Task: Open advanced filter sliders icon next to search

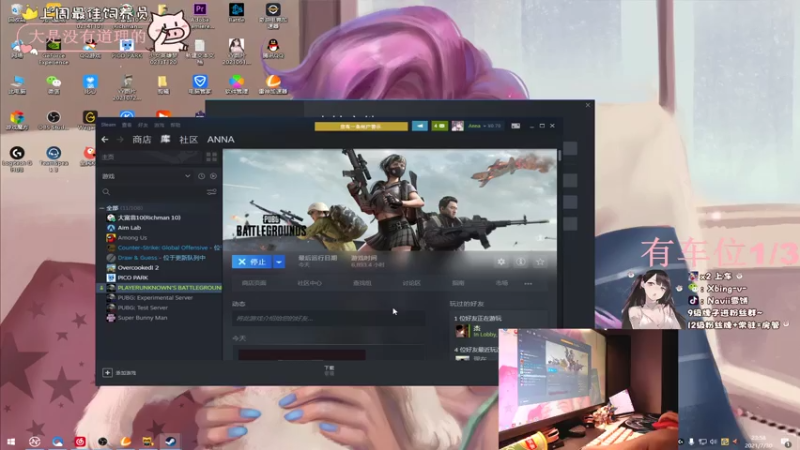Action: (x=211, y=192)
